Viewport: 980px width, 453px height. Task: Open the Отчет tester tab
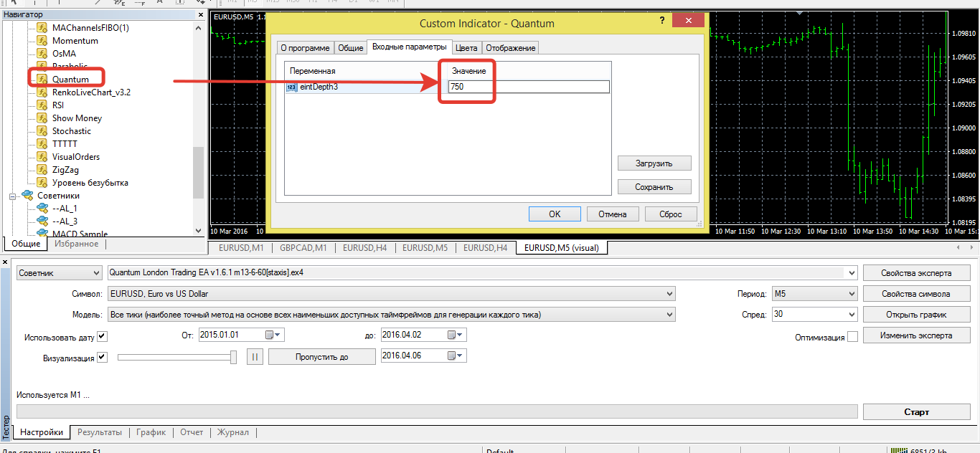point(192,432)
